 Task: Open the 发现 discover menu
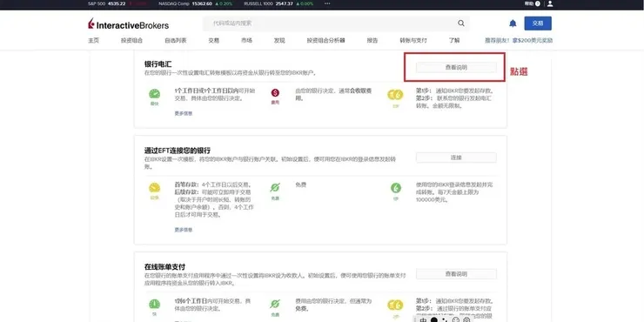point(279,41)
